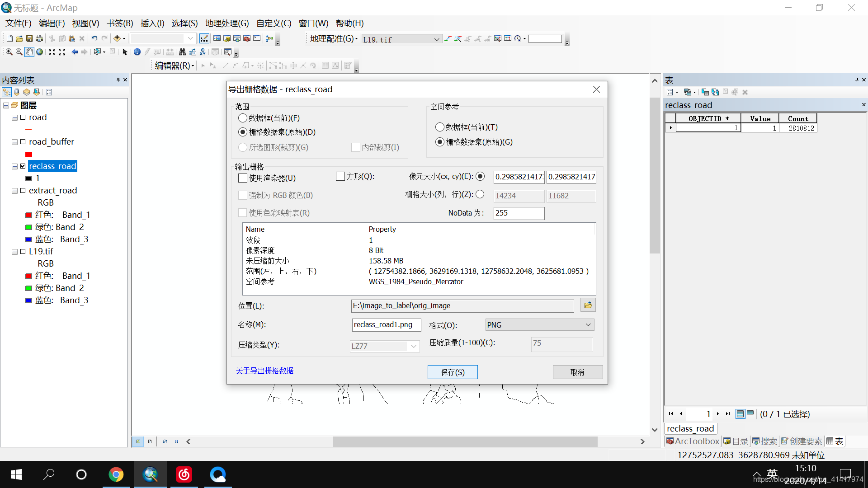The width and height of the screenshot is (868, 488).
Task: Select the Identify tool
Action: [137, 52]
